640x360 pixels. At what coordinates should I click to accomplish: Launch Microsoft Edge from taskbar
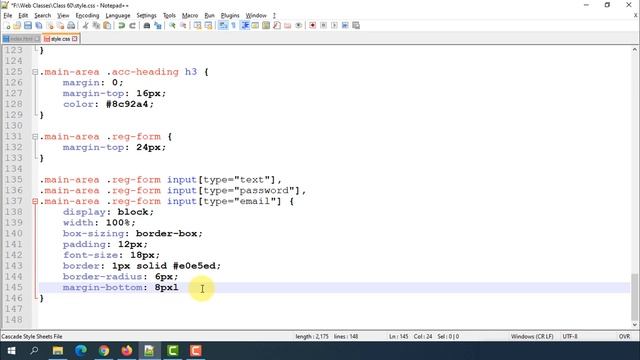(x=81, y=351)
